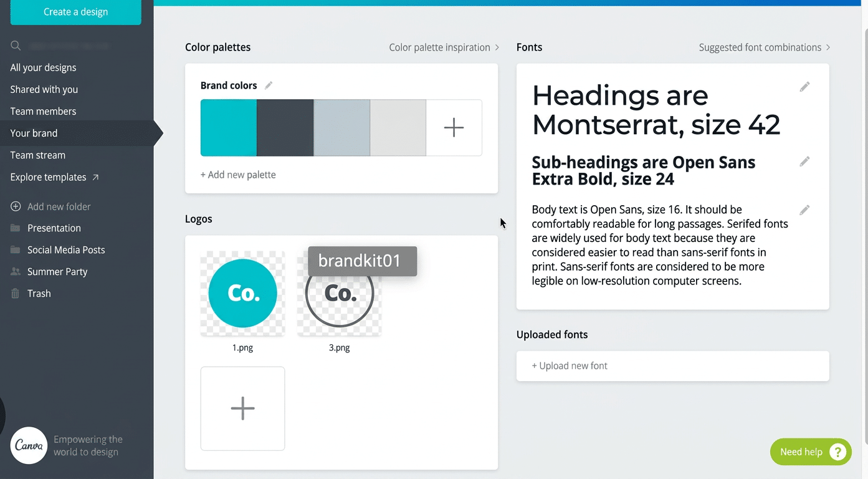Screen dimensions: 868x479
Task: Open Team members in sidebar
Action: click(x=43, y=111)
